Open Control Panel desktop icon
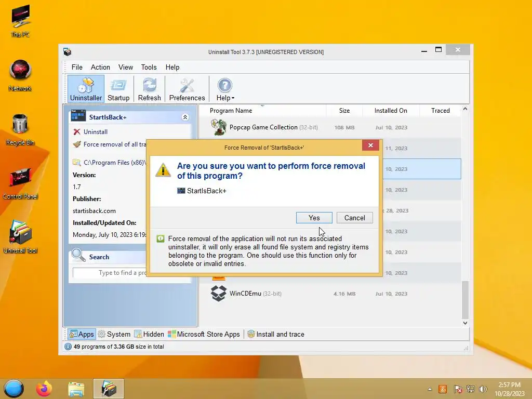The image size is (532, 399). (20, 183)
